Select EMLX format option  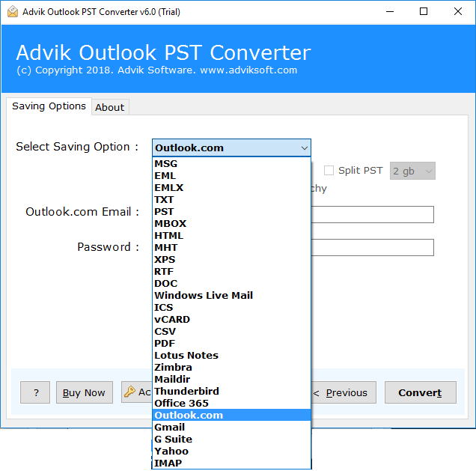tap(231, 188)
